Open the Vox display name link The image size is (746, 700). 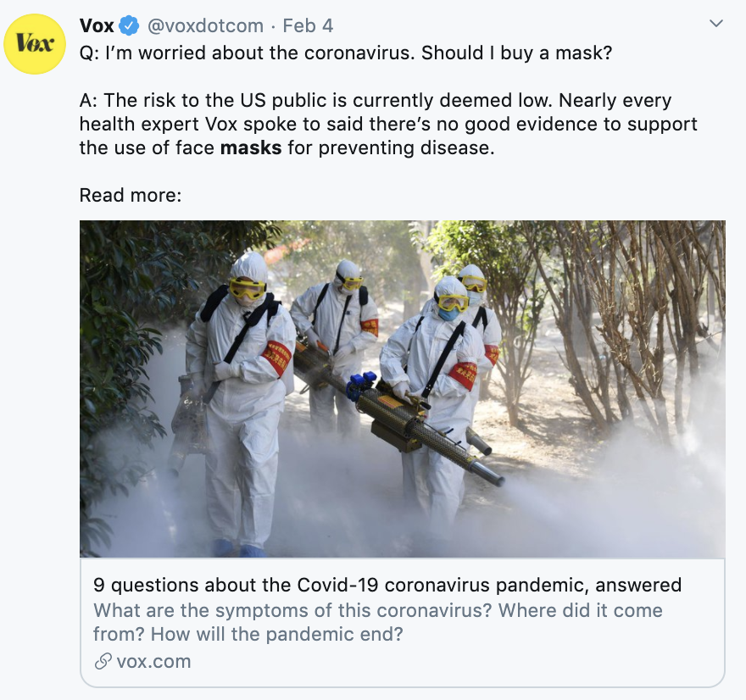[x=97, y=25]
